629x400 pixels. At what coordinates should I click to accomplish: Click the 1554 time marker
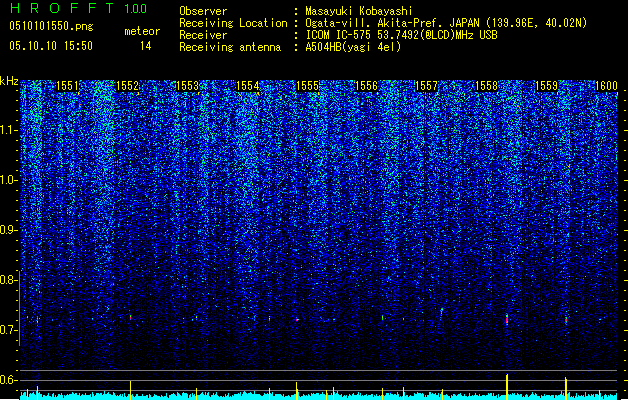pos(248,86)
